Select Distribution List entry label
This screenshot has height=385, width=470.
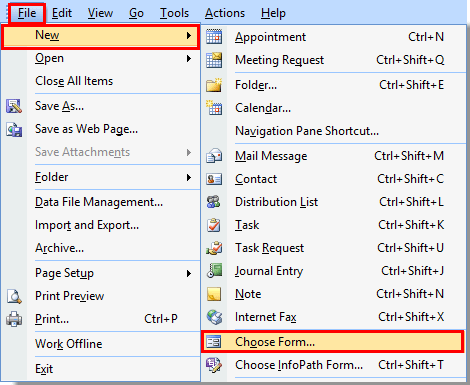pyautogui.click(x=276, y=202)
